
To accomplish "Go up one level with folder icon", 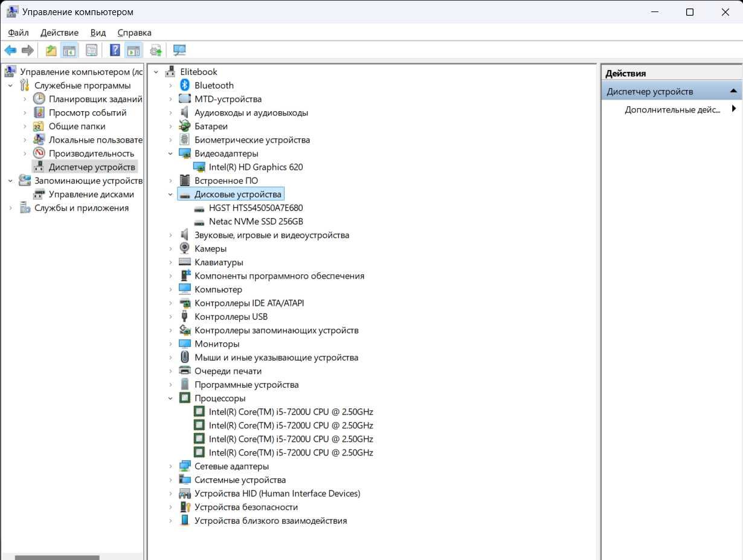I will pyautogui.click(x=51, y=51).
